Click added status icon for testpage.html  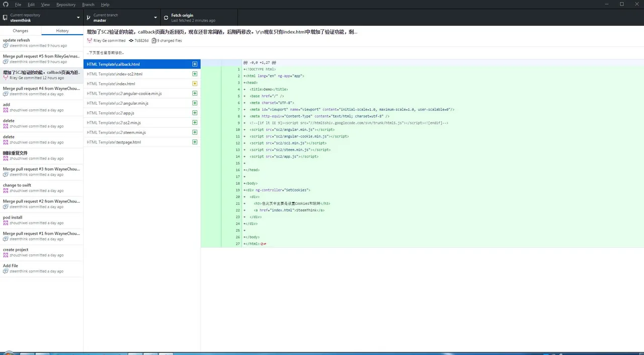(195, 142)
